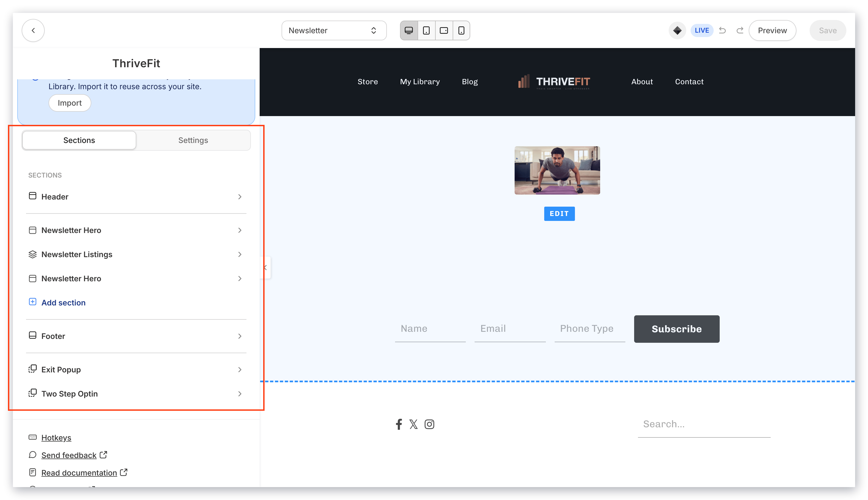
Task: Undo the last change
Action: pyautogui.click(x=722, y=30)
